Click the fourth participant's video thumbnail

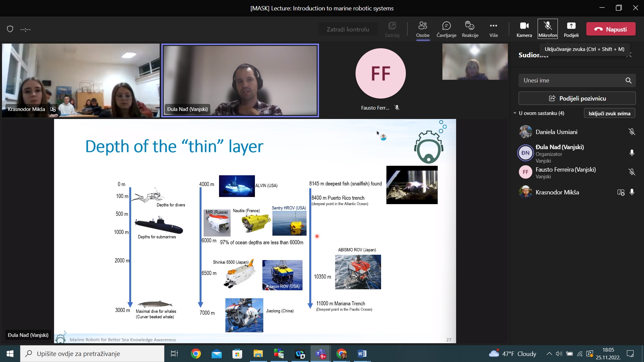[475, 62]
